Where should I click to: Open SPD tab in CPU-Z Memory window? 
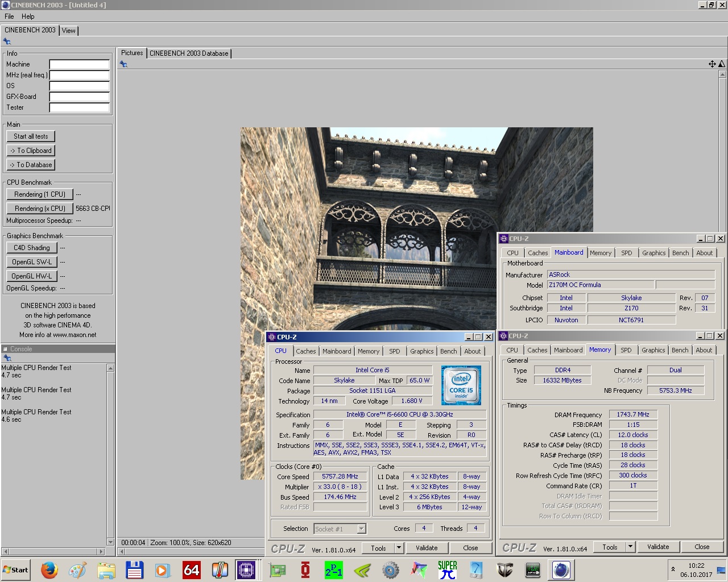click(626, 350)
